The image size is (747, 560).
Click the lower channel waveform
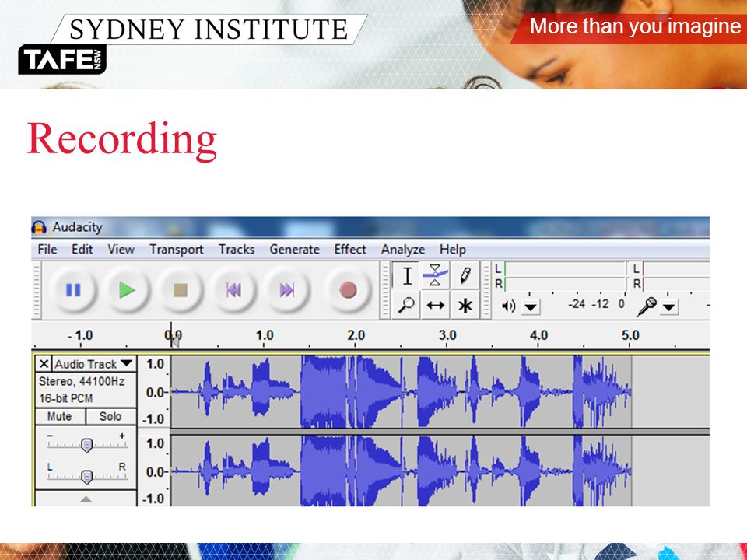coord(402,471)
